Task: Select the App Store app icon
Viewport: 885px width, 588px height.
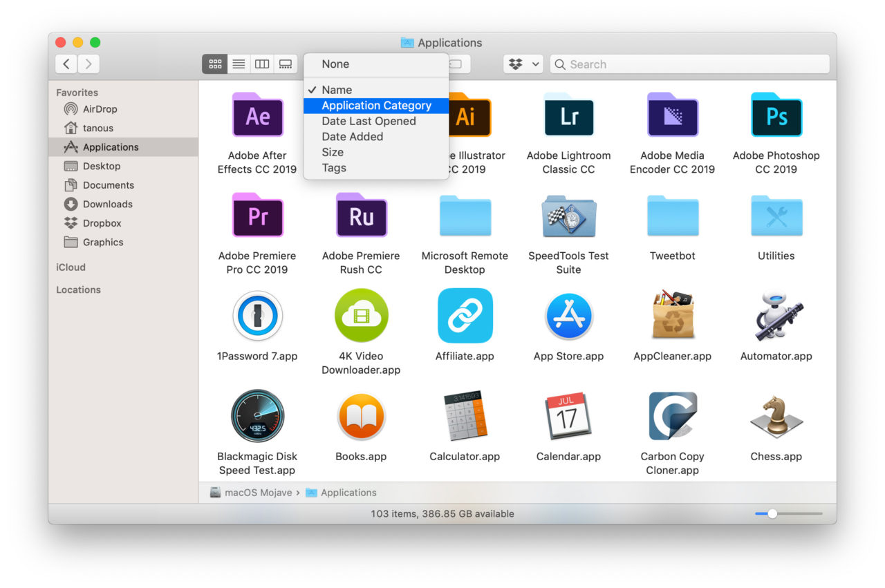Action: 568,316
